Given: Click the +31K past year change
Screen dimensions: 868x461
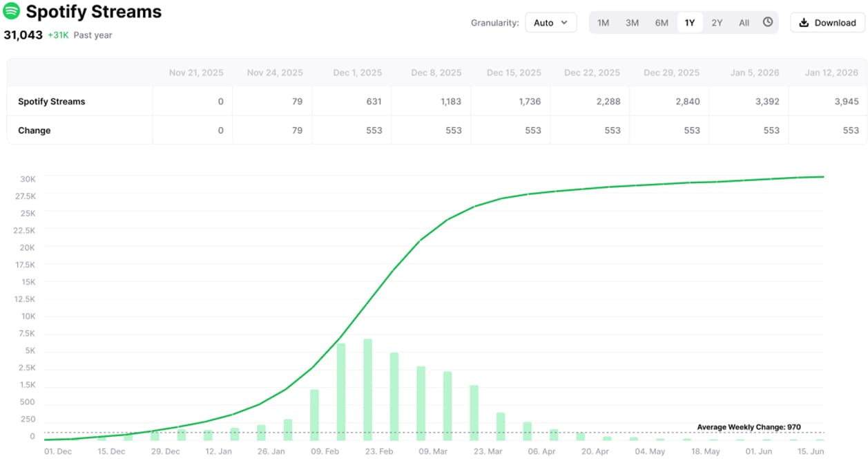Looking at the screenshot, I should click(58, 35).
